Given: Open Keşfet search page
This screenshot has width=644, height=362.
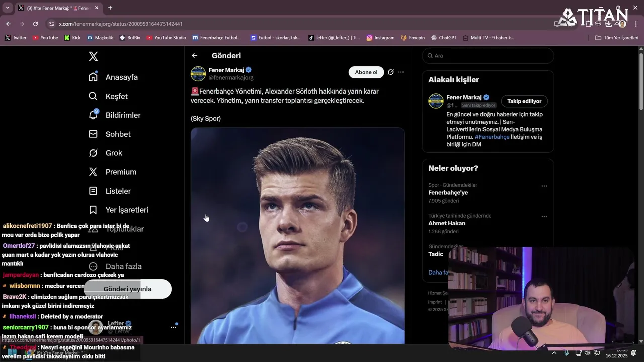Looking at the screenshot, I should pos(116,96).
